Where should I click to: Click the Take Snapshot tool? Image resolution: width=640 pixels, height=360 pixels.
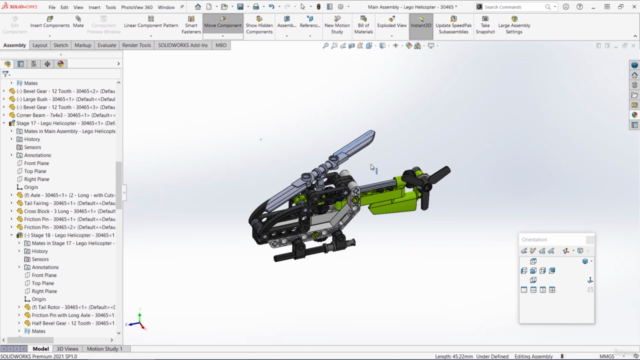point(485,25)
